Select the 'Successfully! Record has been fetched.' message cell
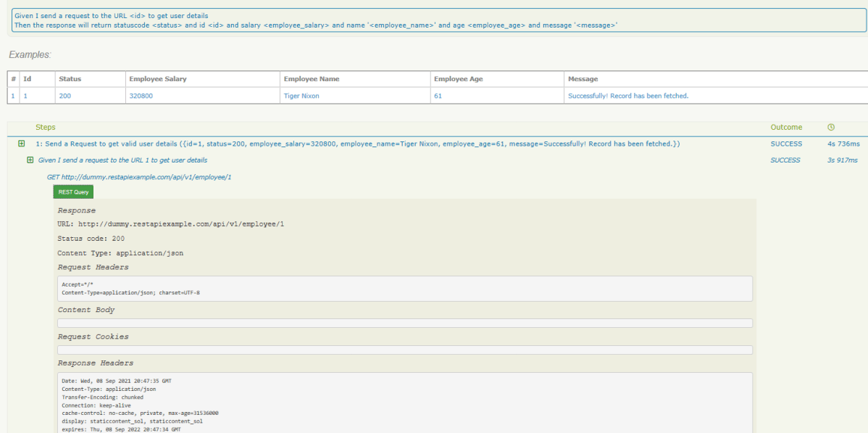868x433 pixels. pyautogui.click(x=627, y=96)
